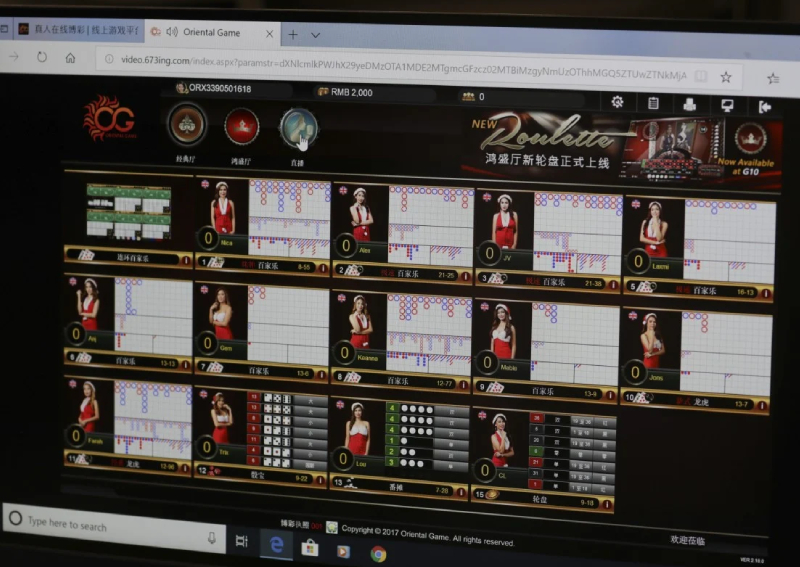Open a new browser tab

293,35
